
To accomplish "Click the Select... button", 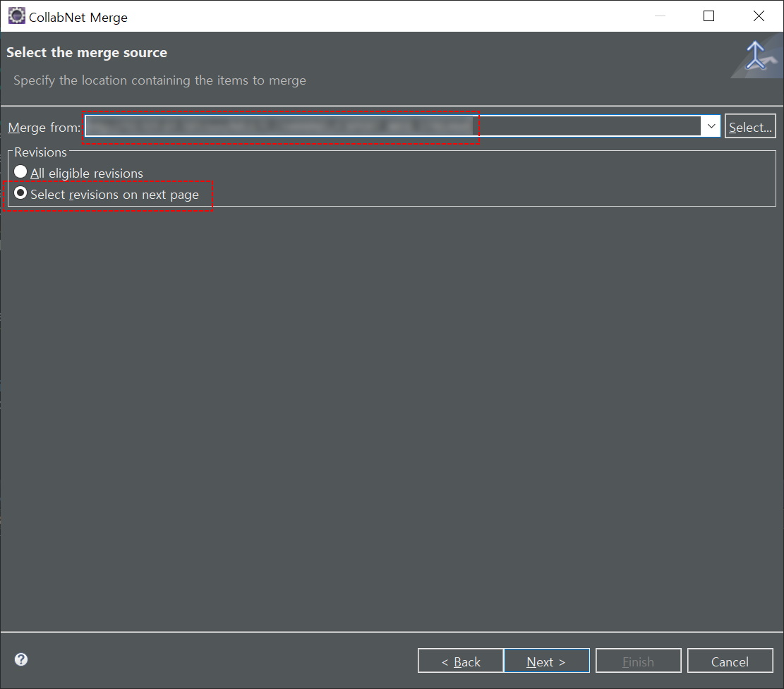I will pyautogui.click(x=750, y=126).
